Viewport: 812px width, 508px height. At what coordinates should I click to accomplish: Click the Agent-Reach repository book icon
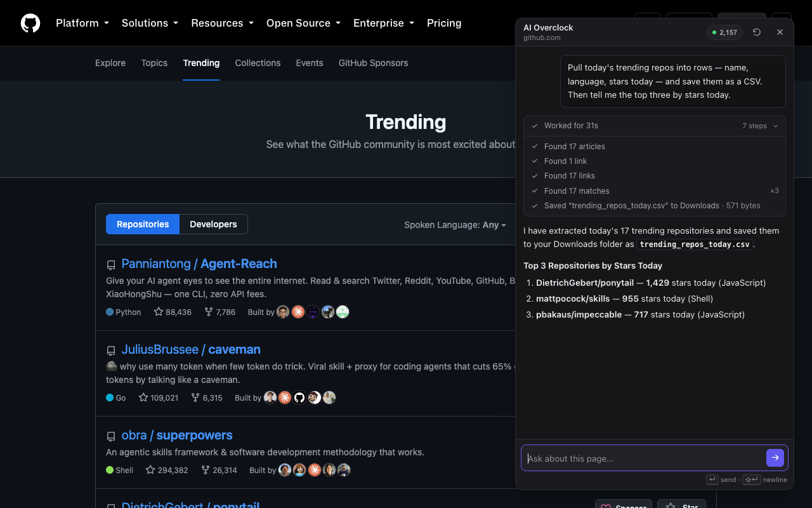pyautogui.click(x=111, y=265)
